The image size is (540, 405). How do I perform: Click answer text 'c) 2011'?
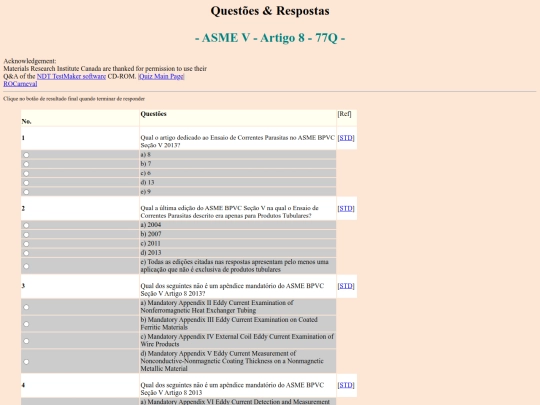[150, 243]
